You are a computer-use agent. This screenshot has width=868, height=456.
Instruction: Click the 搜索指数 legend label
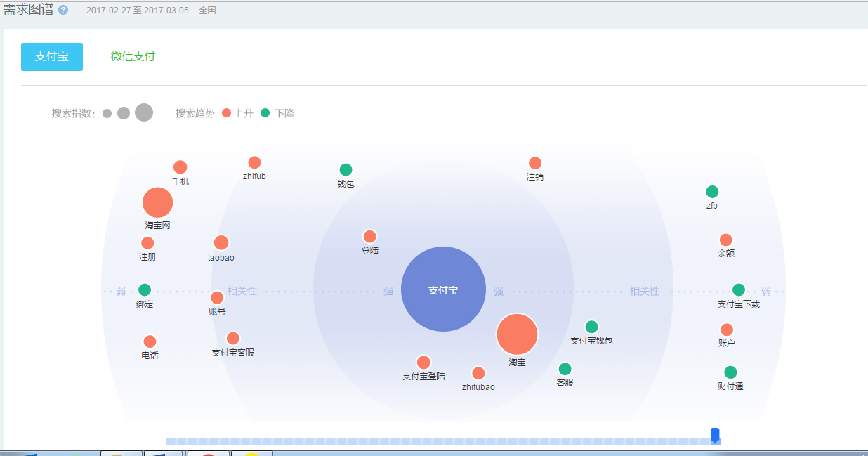(73, 113)
